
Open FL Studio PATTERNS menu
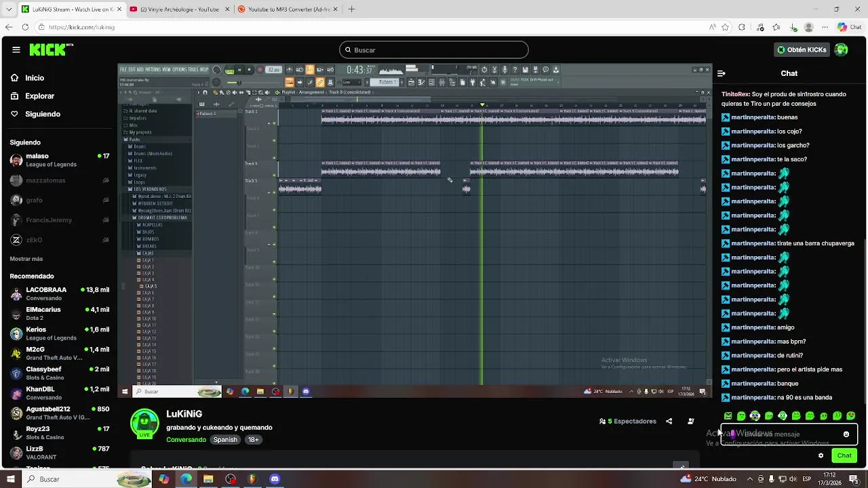153,69
